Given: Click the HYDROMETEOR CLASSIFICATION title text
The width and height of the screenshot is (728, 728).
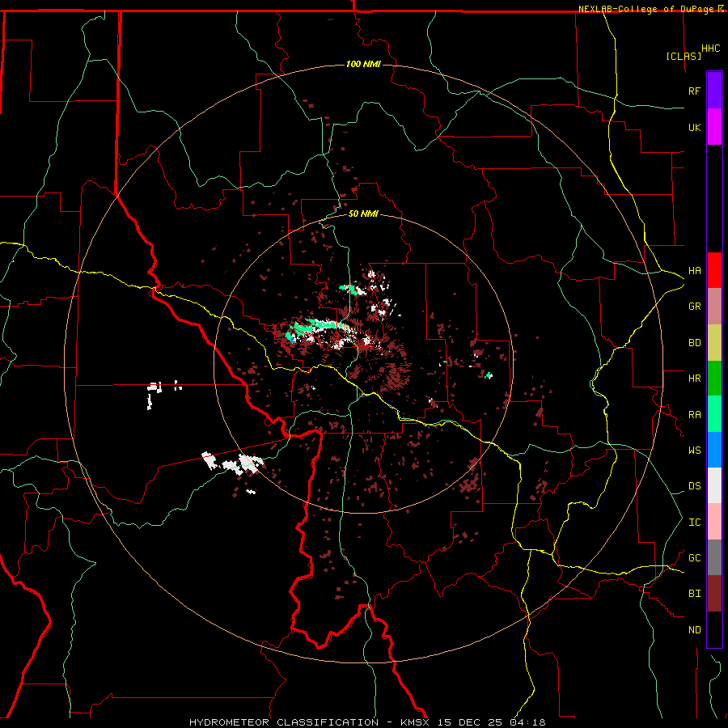Looking at the screenshot, I should click(x=284, y=722).
